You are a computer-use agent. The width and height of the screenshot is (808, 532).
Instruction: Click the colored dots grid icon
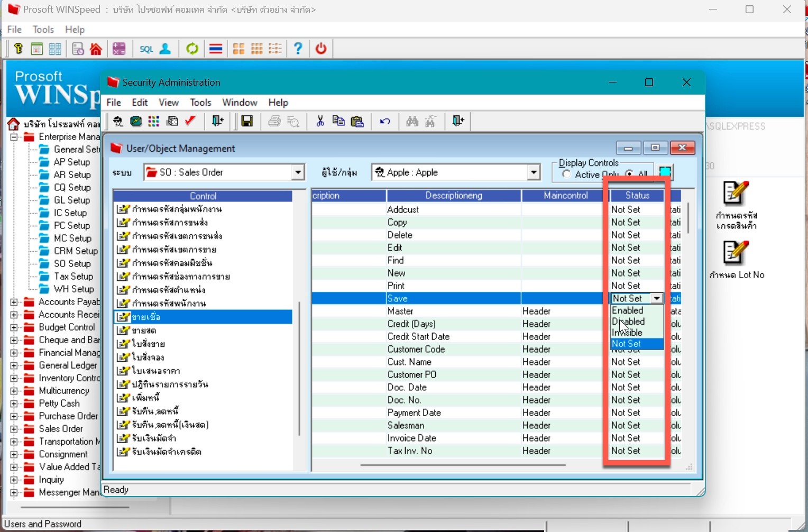[154, 122]
